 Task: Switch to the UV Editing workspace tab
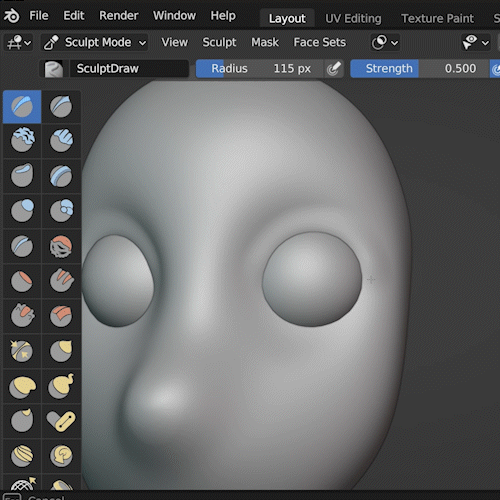pyautogui.click(x=353, y=19)
